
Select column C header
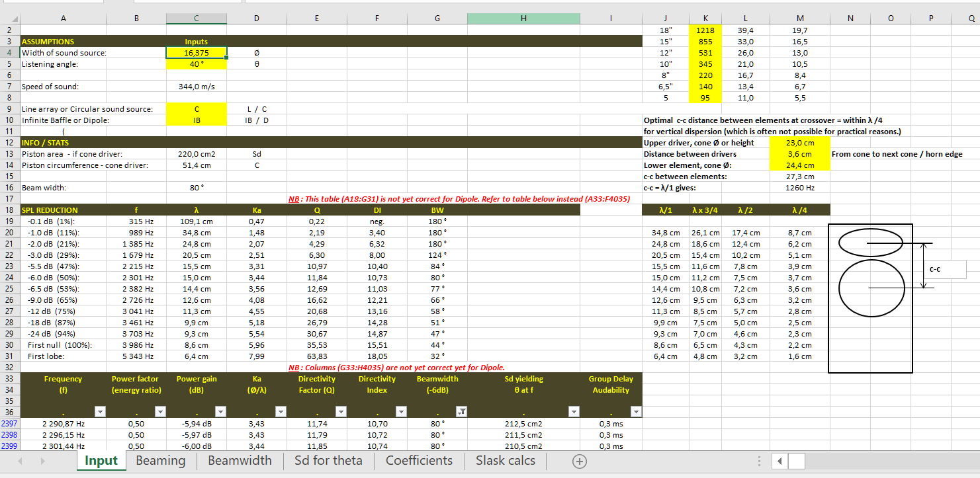tap(196, 19)
